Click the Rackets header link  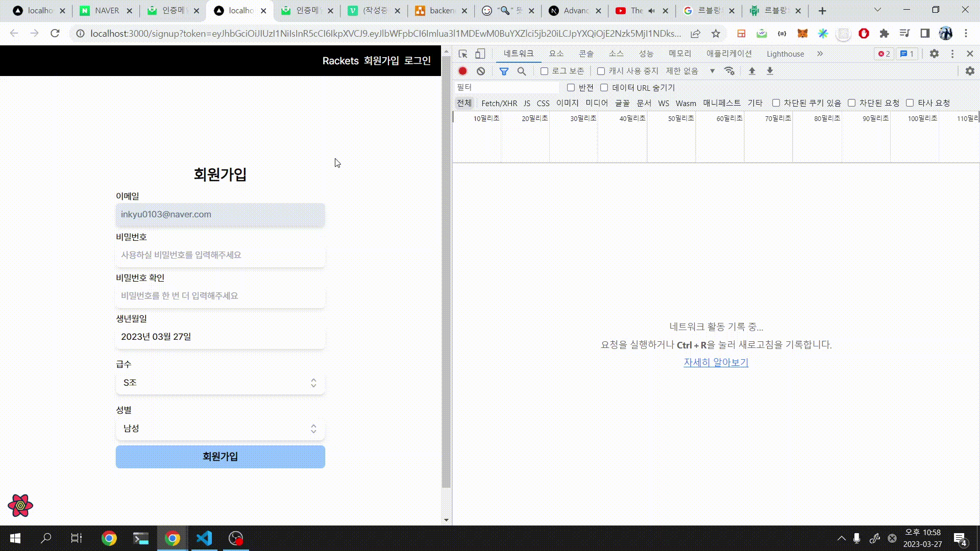(340, 61)
